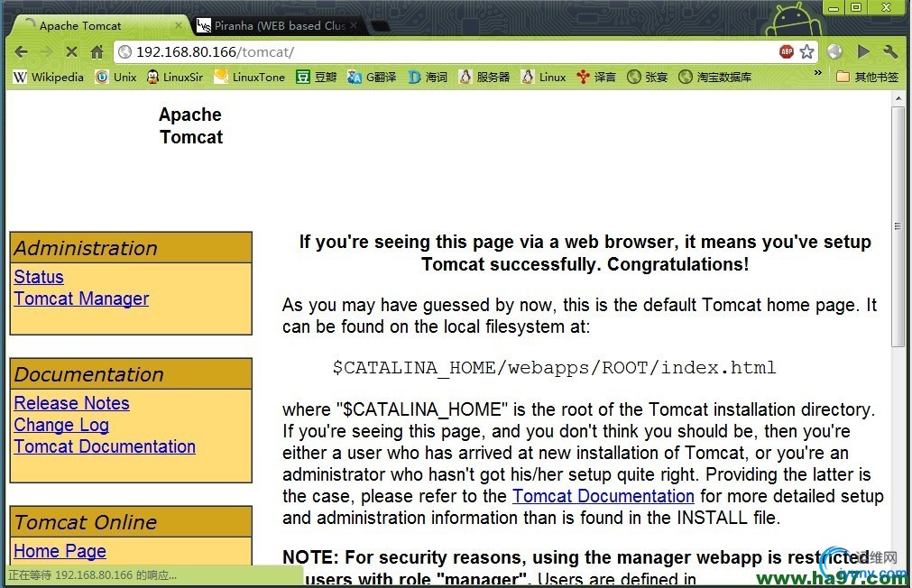
Task: Open the LinuxSir bookmark
Action: [175, 77]
